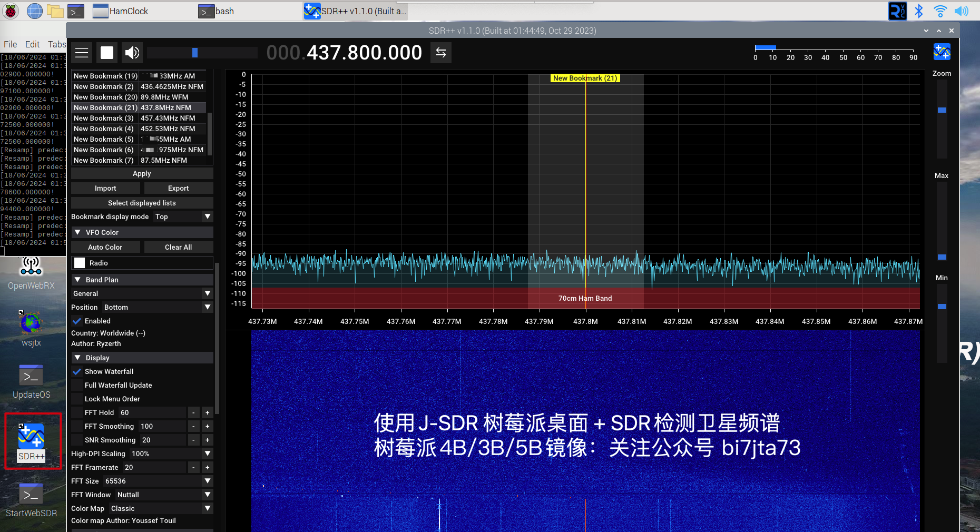
Task: Open Raspberry Pi main menu
Action: 11,11
